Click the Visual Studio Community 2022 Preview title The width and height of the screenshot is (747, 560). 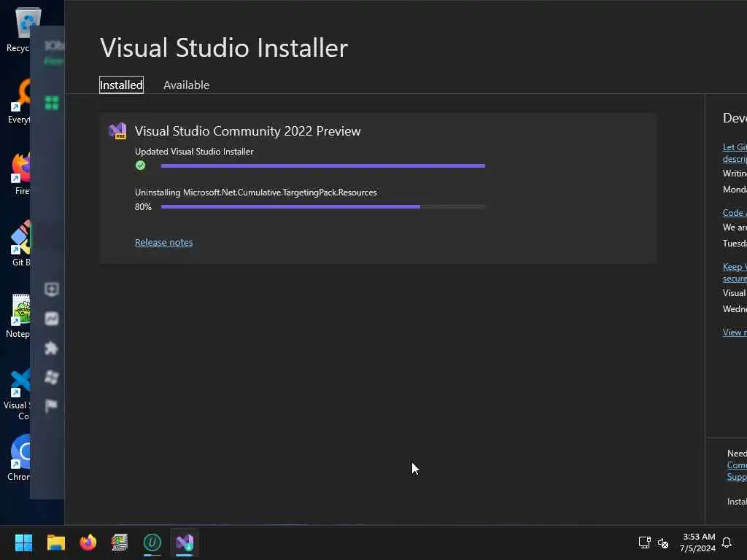coord(248,131)
